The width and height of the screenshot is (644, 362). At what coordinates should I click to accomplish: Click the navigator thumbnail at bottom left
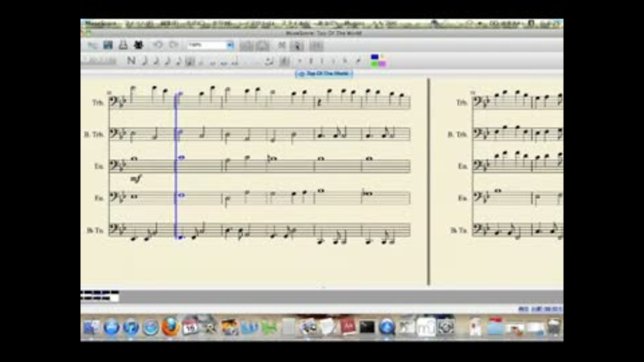(x=100, y=296)
